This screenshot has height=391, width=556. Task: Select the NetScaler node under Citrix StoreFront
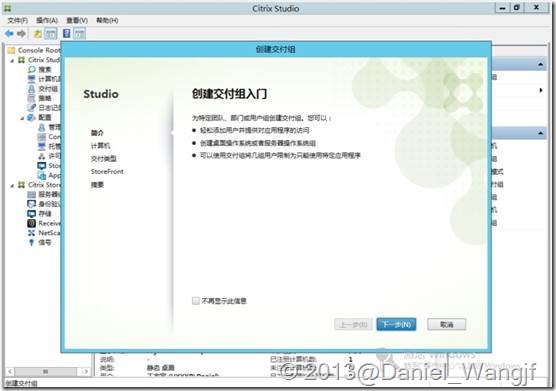coord(44,233)
